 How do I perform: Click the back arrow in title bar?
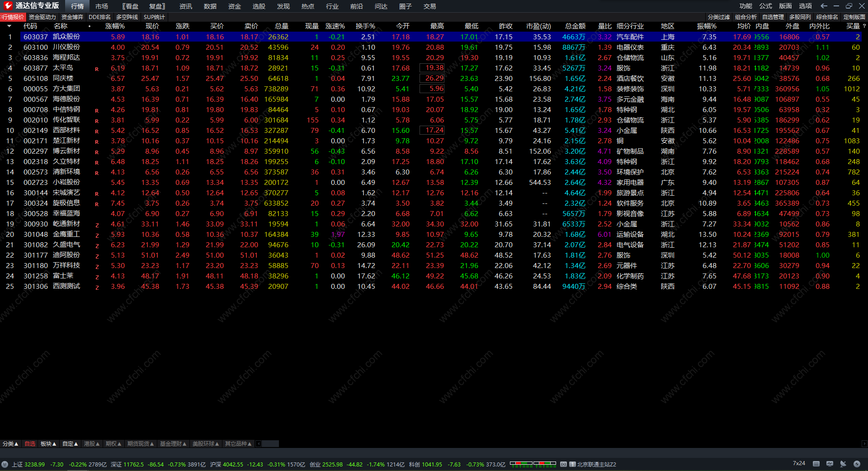coord(824,6)
